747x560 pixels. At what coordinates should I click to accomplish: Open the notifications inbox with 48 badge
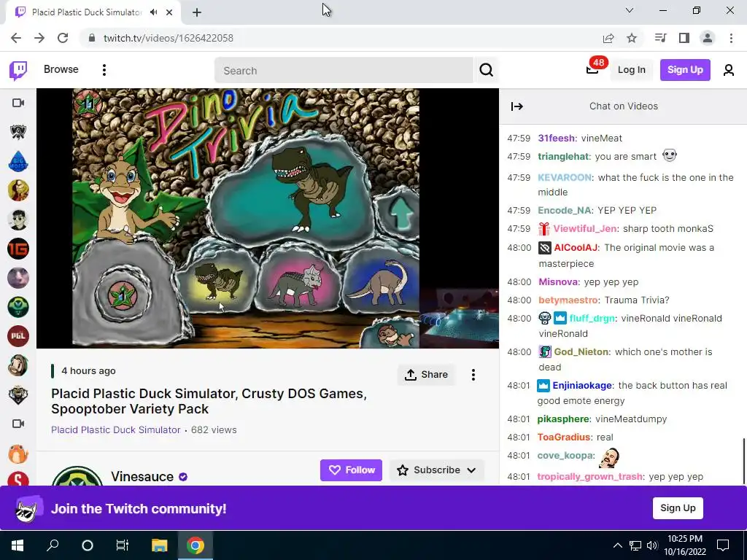[592, 69]
